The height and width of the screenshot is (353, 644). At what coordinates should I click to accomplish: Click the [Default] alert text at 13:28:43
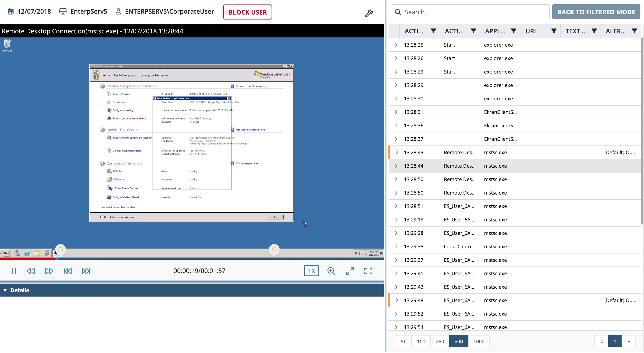click(620, 152)
